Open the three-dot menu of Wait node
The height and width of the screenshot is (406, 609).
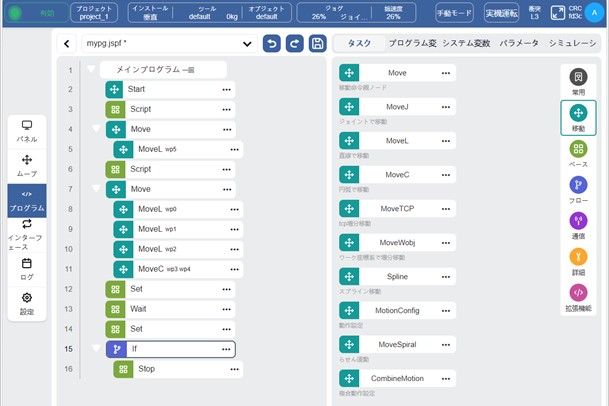click(x=226, y=309)
